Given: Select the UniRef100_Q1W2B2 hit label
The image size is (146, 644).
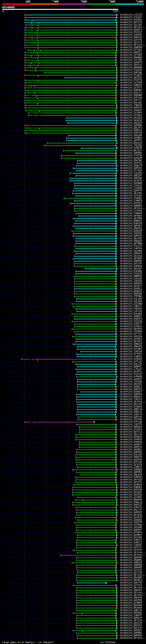Looking at the screenshot, I should point(131,520).
